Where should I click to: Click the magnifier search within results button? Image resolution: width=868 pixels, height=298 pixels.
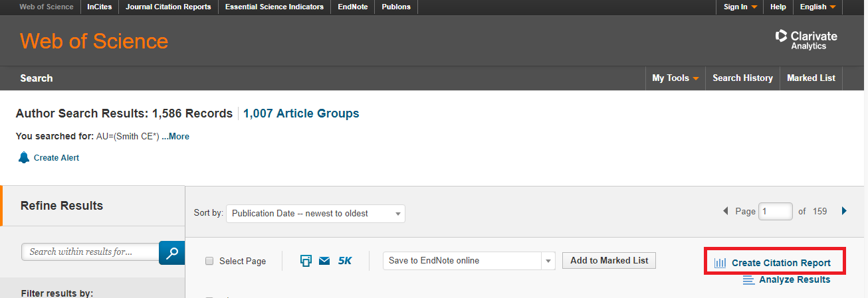172,252
